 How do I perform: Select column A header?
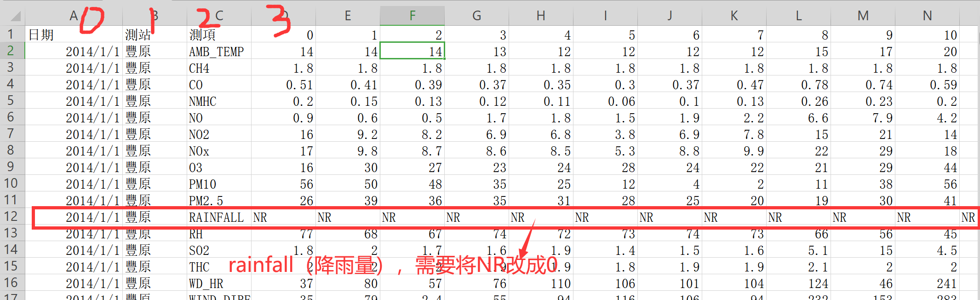74,16
